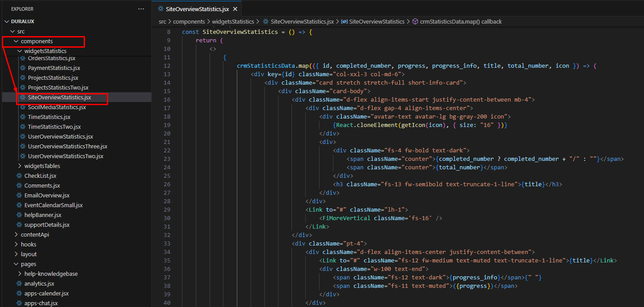This screenshot has height=307, width=644.
Task: Click the React icon beside TimeStatisticsTwo.jsx
Action: (x=23, y=127)
